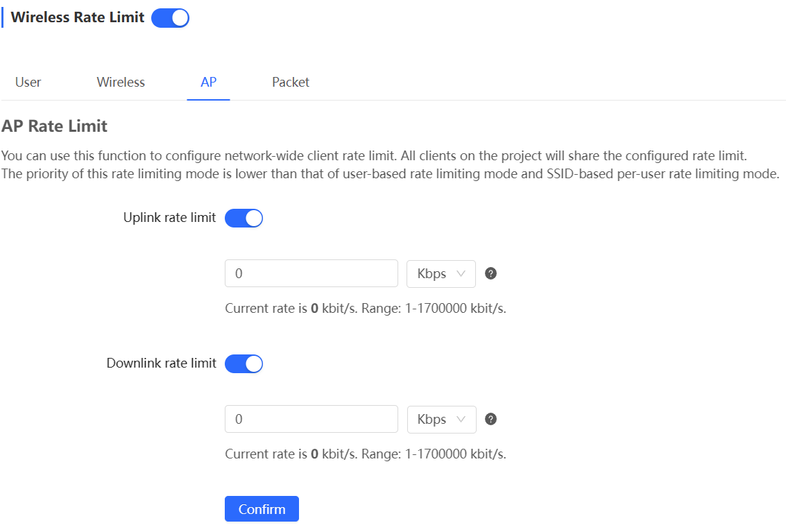Switch to the User tab
Image resolution: width=786 pixels, height=532 pixels.
(x=28, y=82)
